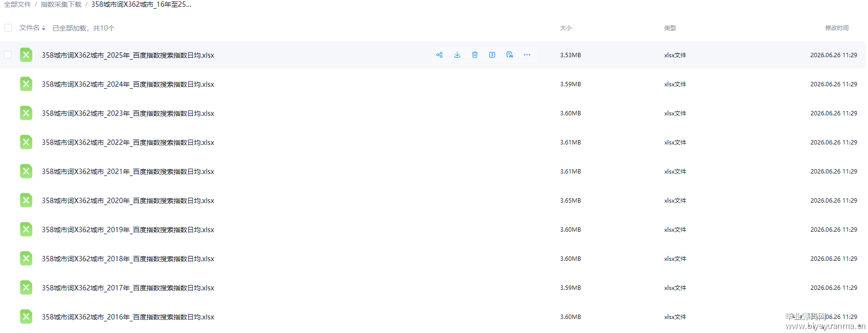Open file 358城市词X362城市_2017年_百度指数搜索指数日均.xlsx

[128, 288]
